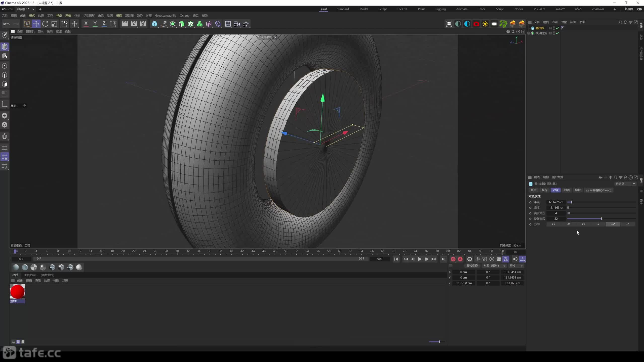Switch to UV Edit layout tab
Screen dimensions: 644x362
[402, 9]
